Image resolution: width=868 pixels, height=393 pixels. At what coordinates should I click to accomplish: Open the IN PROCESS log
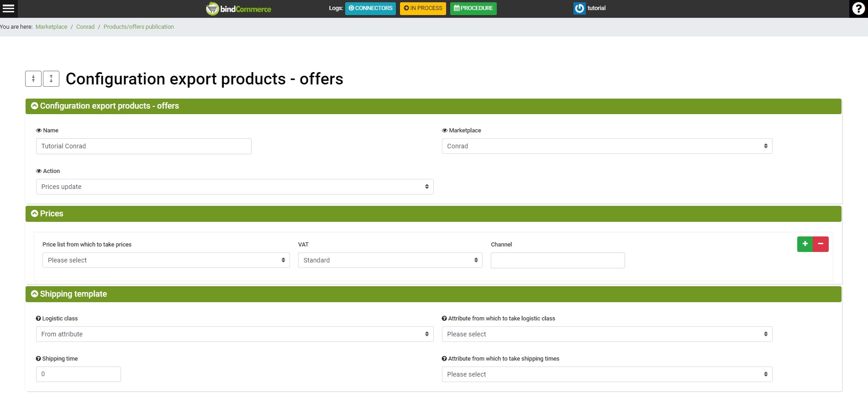pyautogui.click(x=423, y=8)
